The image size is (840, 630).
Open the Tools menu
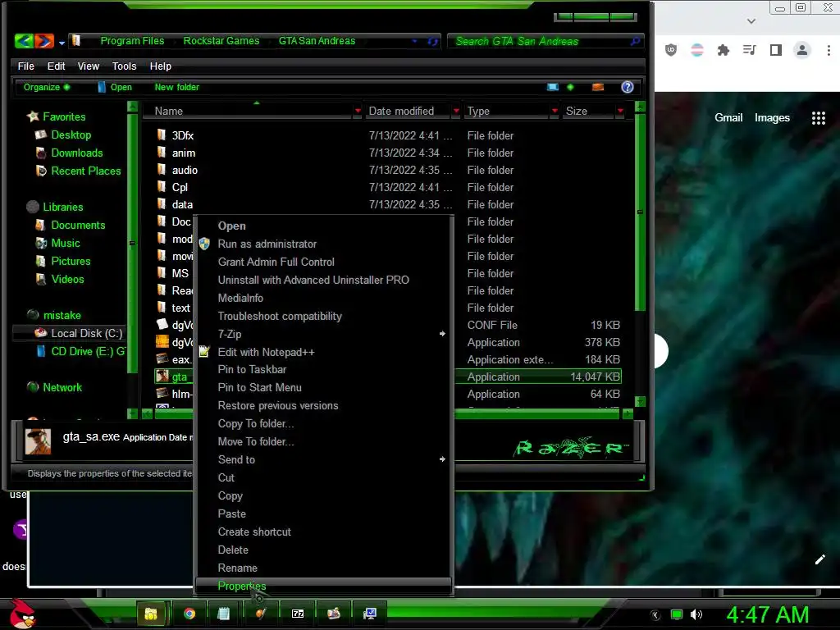125,66
